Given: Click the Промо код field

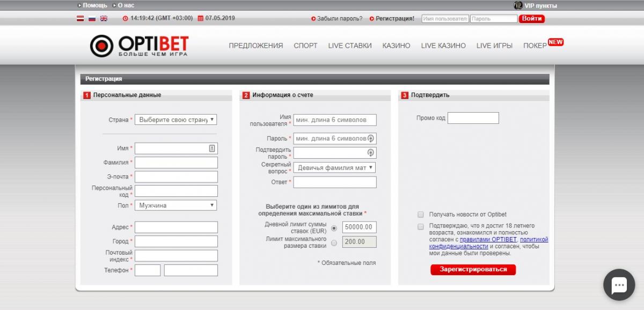Looking at the screenshot, I should pyautogui.click(x=473, y=118).
